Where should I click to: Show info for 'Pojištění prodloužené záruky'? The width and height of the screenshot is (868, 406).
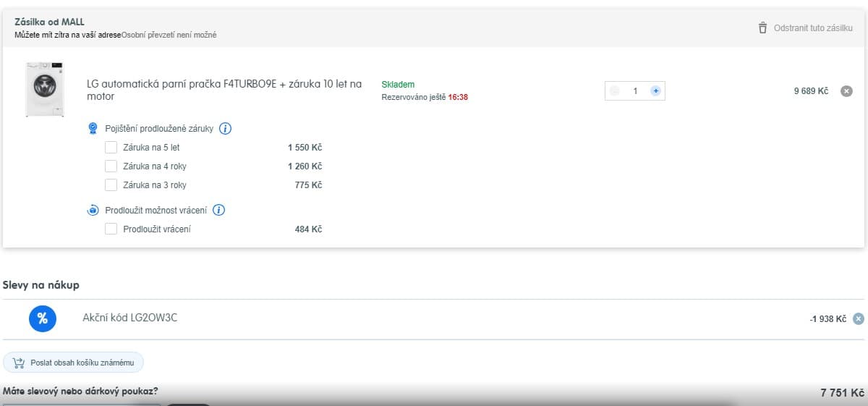tap(225, 129)
